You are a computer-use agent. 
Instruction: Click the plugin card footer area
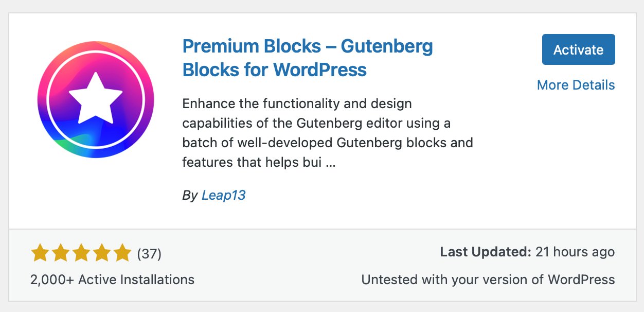pos(322,266)
